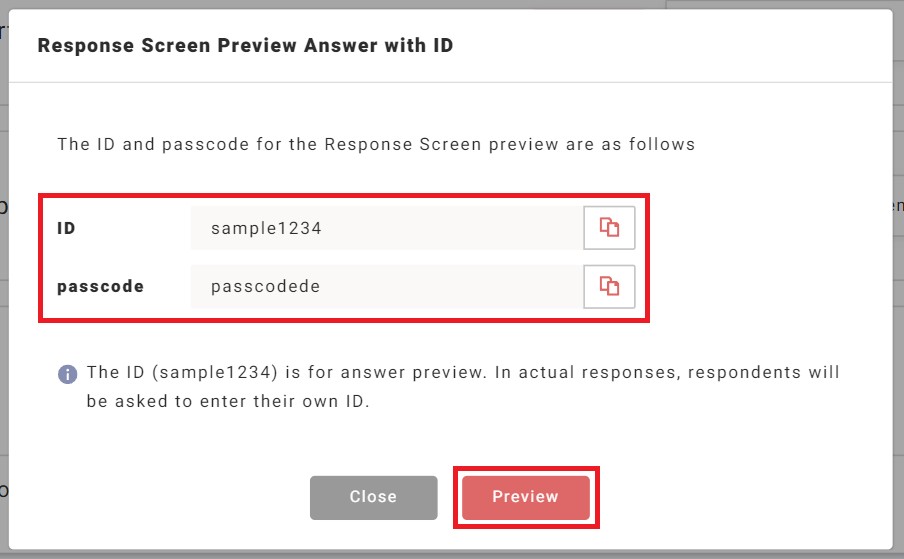This screenshot has height=559, width=904.
Task: Copy the ID value to clipboard
Action: coord(609,228)
